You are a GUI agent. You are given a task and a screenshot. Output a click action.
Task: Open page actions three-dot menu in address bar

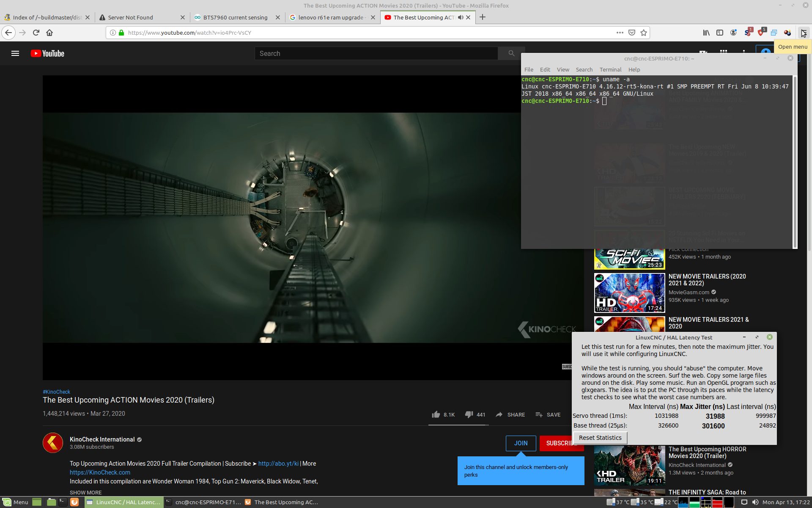point(620,33)
